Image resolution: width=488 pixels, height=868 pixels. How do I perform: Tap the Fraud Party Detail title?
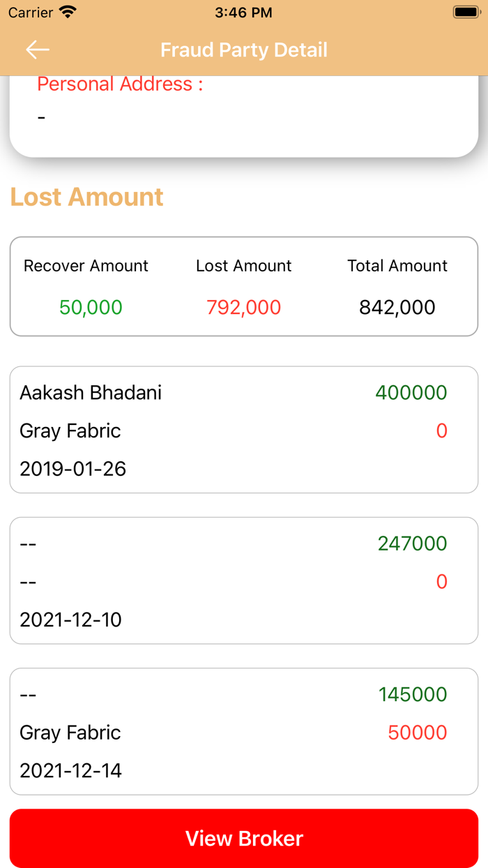pos(244,50)
